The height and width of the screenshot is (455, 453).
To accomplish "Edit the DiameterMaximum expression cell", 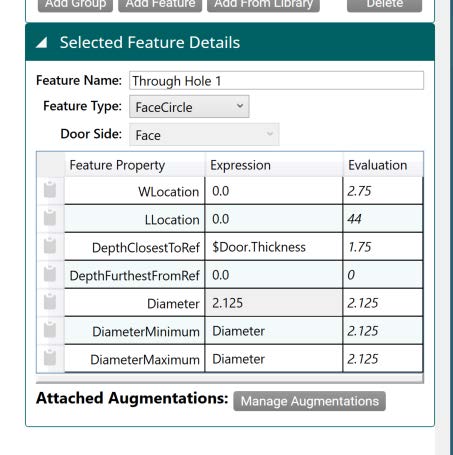I will coord(274,359).
